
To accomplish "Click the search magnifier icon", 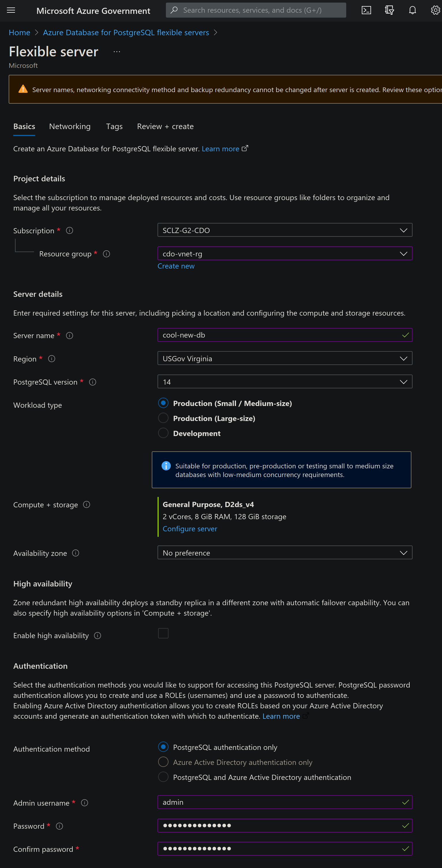I will coord(174,10).
